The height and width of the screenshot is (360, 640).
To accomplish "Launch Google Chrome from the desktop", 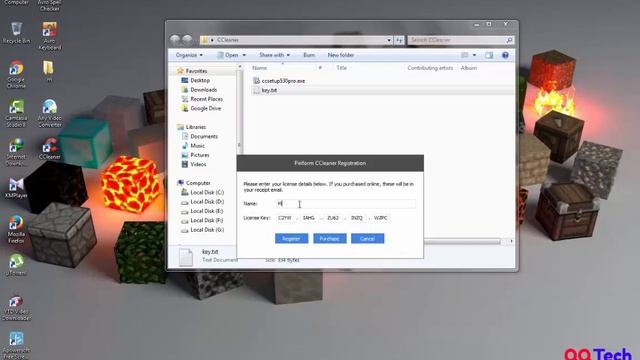I will click(16, 74).
